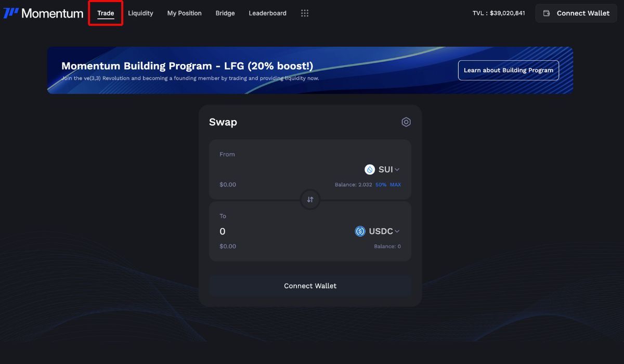Click the Balance: 2.032 text
This screenshot has height=364, width=624.
tap(354, 185)
